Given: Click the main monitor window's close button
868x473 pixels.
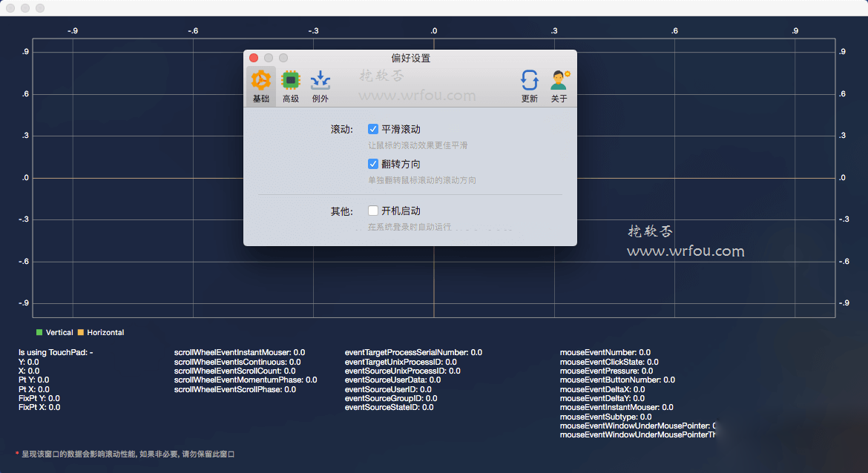Looking at the screenshot, I should tap(10, 8).
